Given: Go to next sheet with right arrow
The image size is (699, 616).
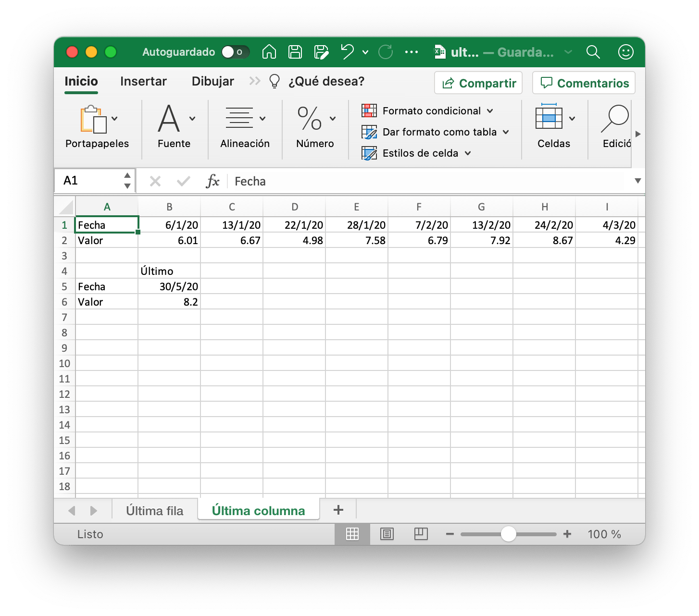Looking at the screenshot, I should [x=94, y=510].
